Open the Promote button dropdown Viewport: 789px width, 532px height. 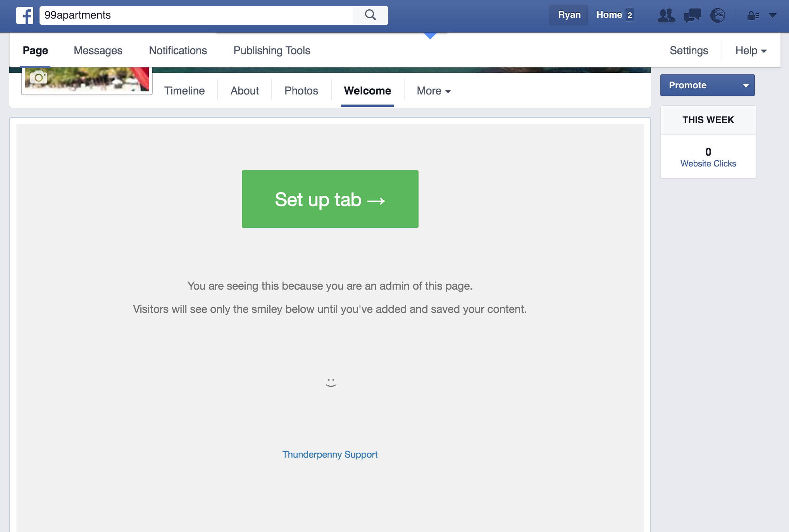pos(746,86)
